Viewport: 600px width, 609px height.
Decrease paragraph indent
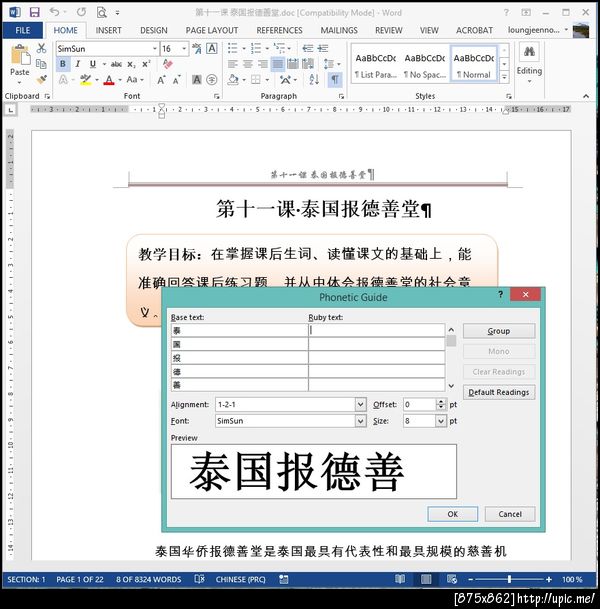(308, 49)
